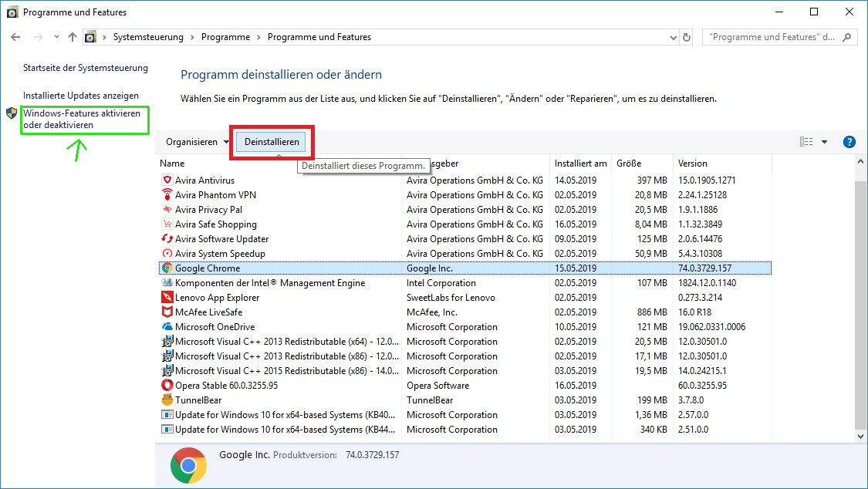Click publisher cell SweetLabs for Lenovo
Image resolution: width=868 pixels, height=489 pixels.
click(451, 298)
